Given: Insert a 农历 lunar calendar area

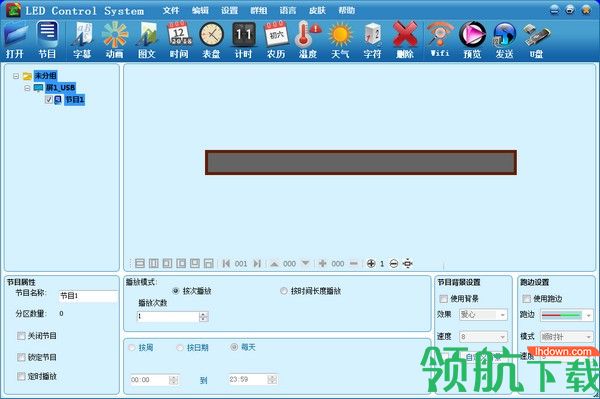Looking at the screenshot, I should pos(276,41).
